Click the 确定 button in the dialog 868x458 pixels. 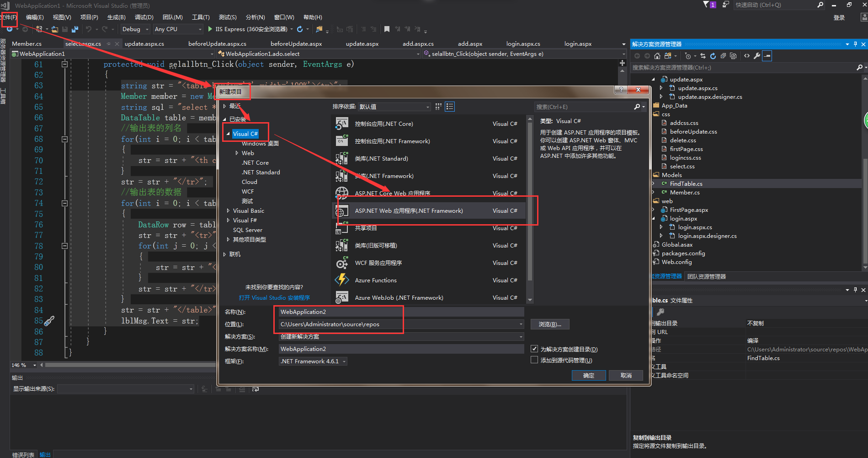click(x=589, y=375)
